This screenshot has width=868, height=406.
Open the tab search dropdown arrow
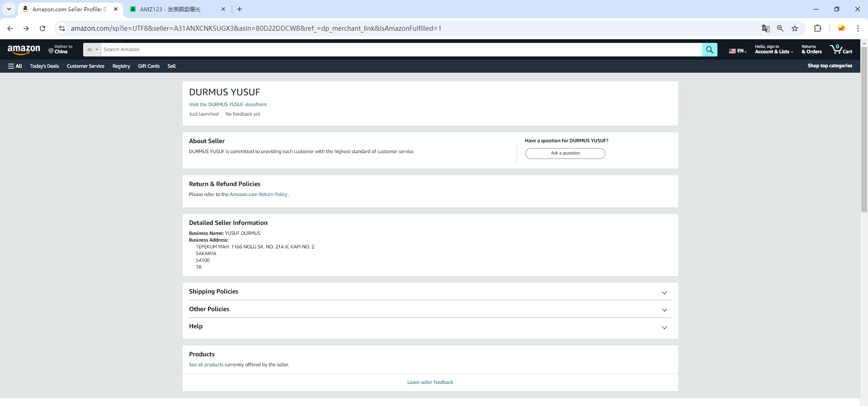pos(9,9)
